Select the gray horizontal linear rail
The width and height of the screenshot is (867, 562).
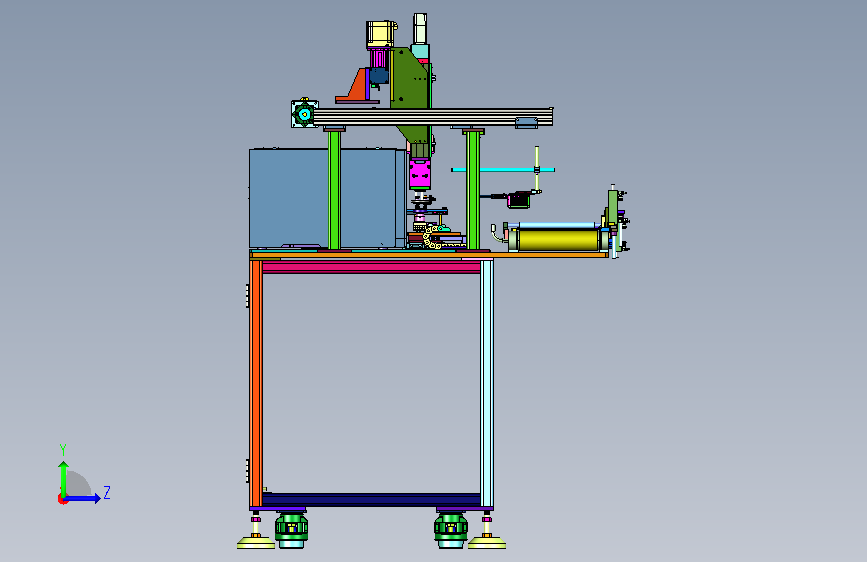point(432,117)
